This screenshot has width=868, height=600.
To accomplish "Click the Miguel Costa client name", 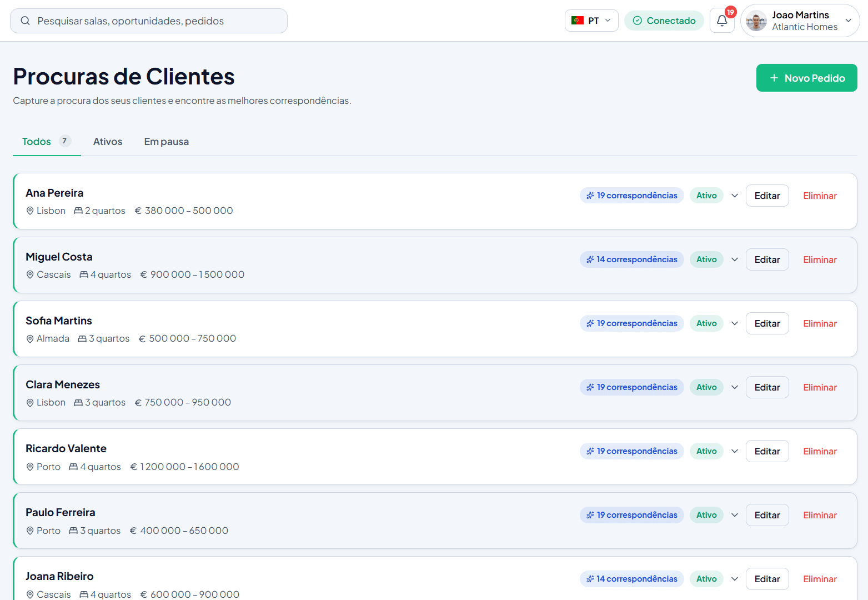I will tap(59, 257).
